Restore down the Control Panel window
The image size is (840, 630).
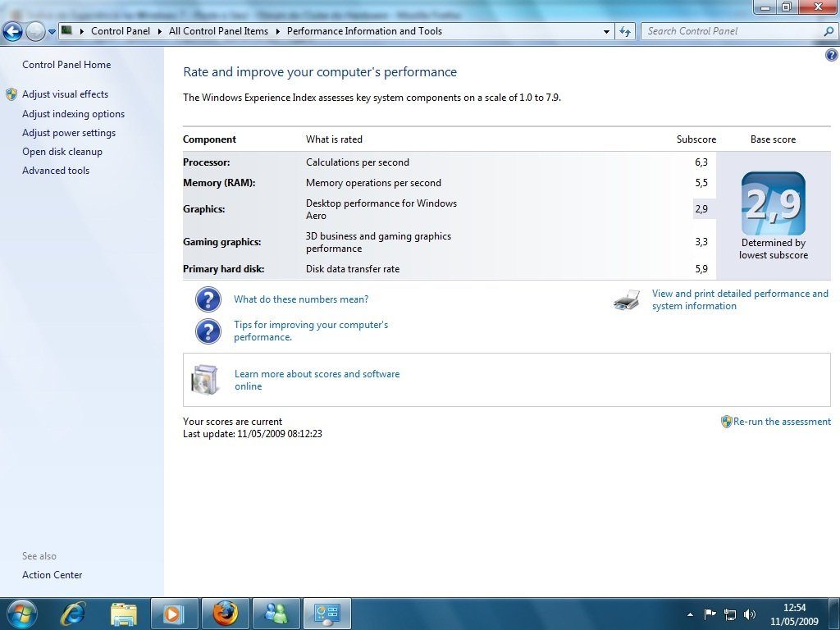[x=787, y=7]
